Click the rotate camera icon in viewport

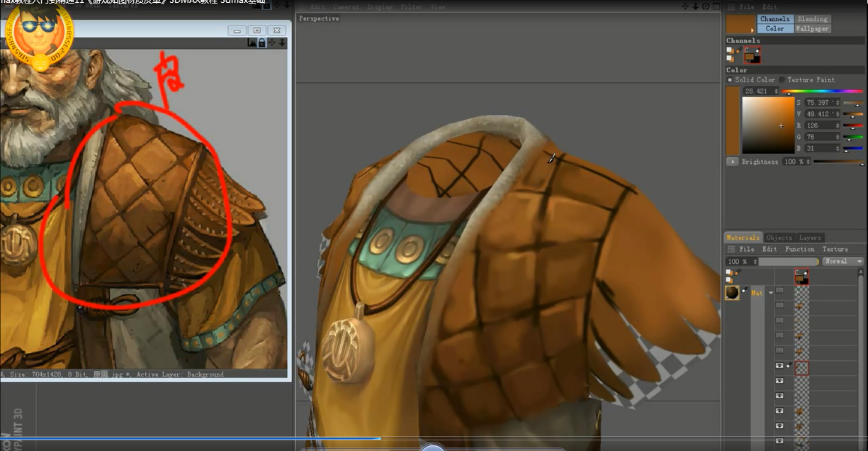[x=705, y=6]
